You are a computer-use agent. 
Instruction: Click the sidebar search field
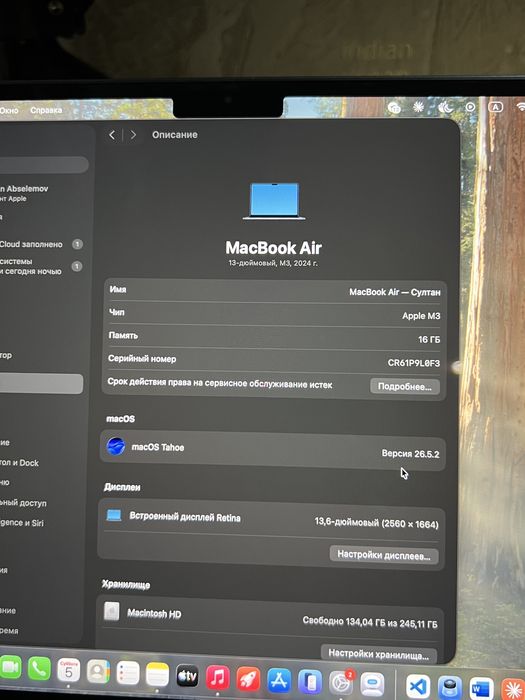tap(44, 165)
